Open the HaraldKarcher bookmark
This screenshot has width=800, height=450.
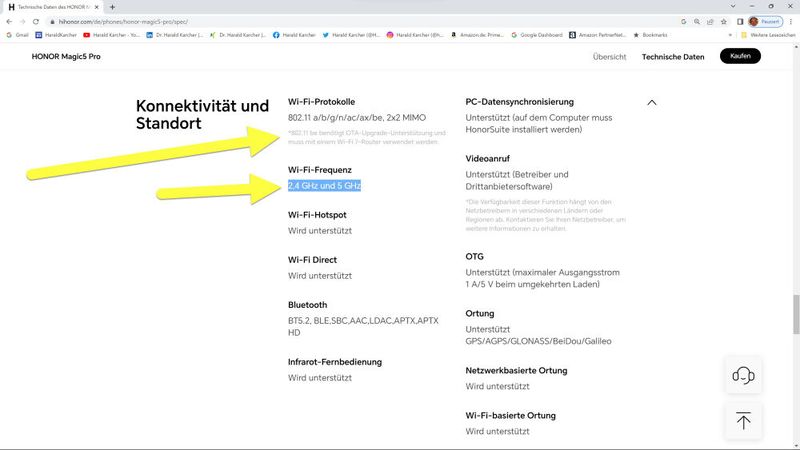coord(56,35)
